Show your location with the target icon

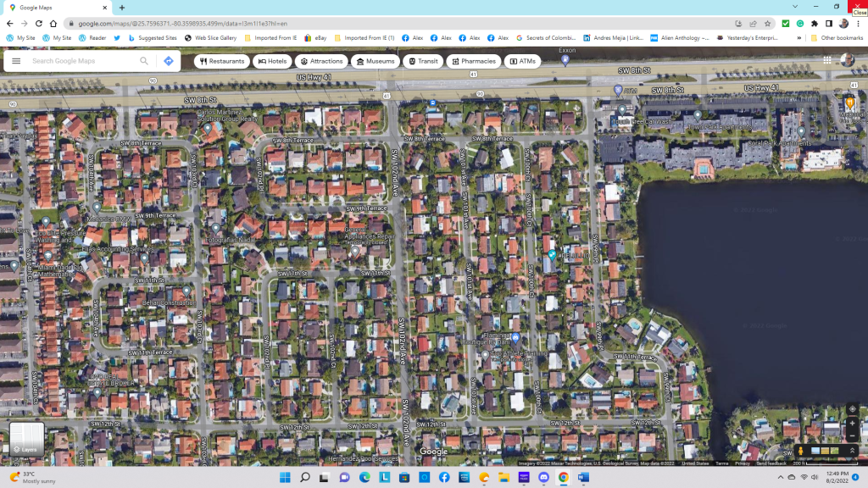point(852,409)
